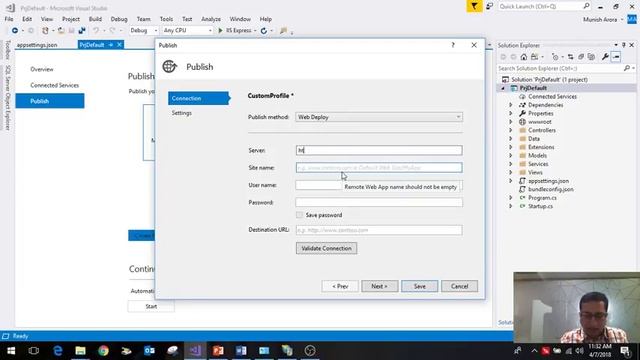Open the Analyze menu

tap(211, 19)
